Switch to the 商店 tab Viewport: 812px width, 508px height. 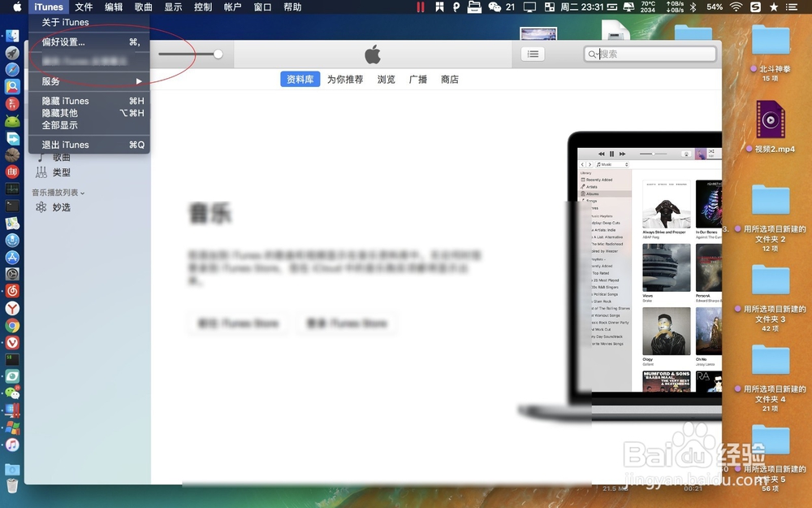[x=450, y=80]
